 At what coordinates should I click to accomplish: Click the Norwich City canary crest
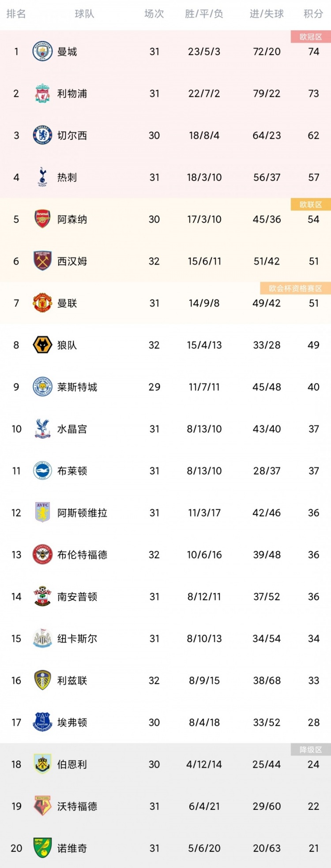tap(42, 848)
